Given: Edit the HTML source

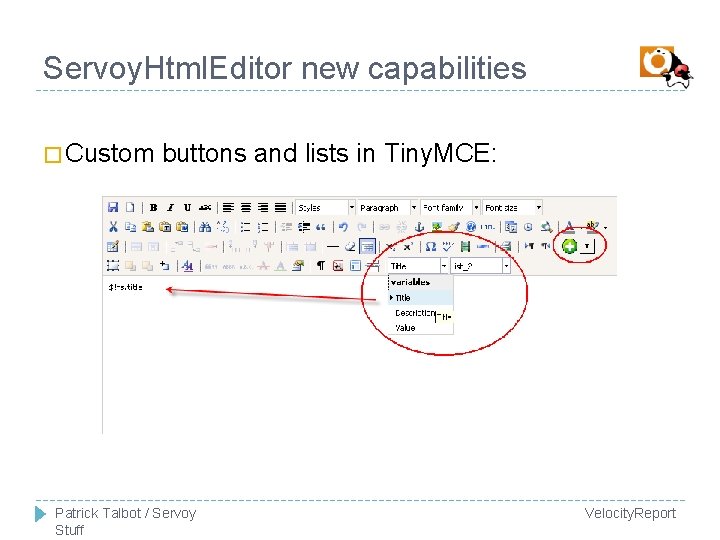Looking at the screenshot, I should pos(488,227).
